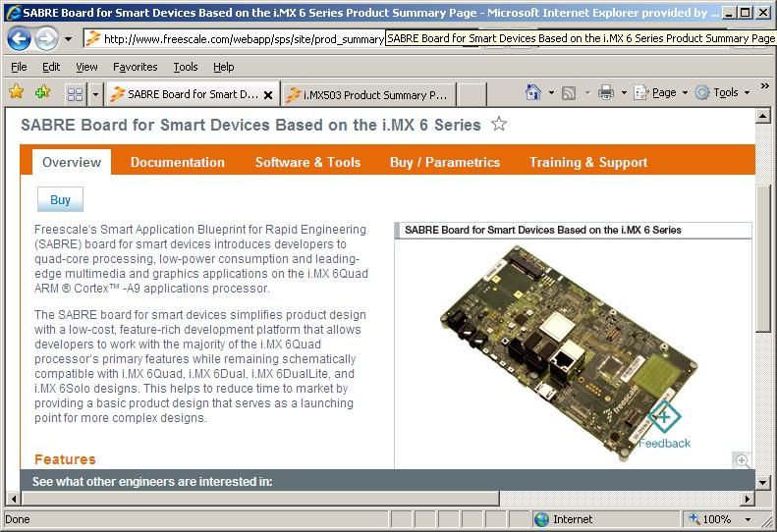Expand the zoom level dropdown arrow

[x=748, y=519]
